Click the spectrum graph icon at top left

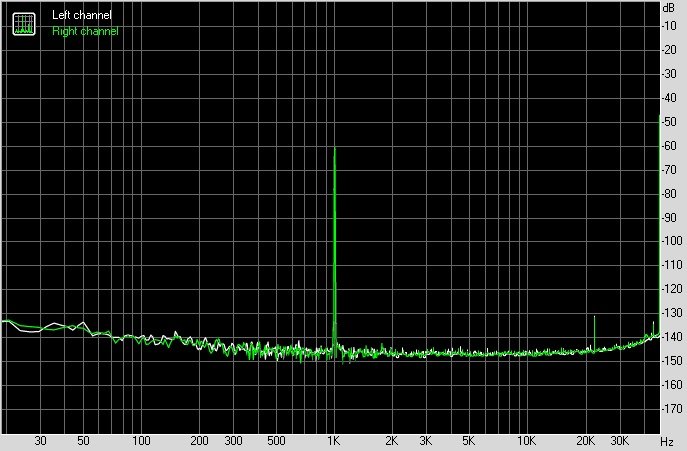(24, 24)
